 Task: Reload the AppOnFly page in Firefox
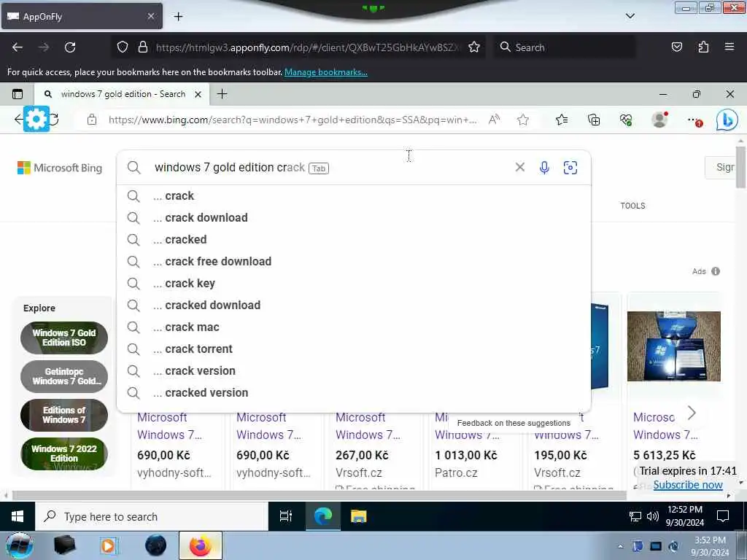coord(70,47)
